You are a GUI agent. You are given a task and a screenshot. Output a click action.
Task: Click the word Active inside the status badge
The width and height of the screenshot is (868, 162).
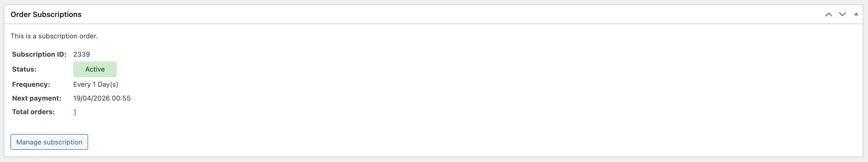pos(95,69)
